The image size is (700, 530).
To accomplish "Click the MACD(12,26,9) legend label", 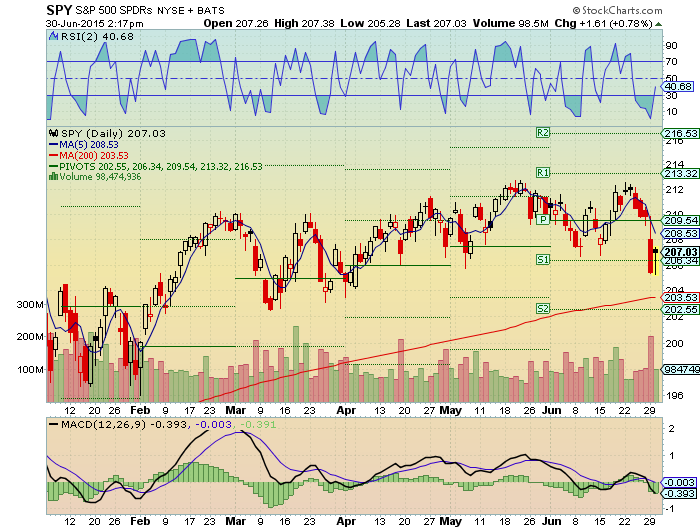I will click(x=104, y=424).
